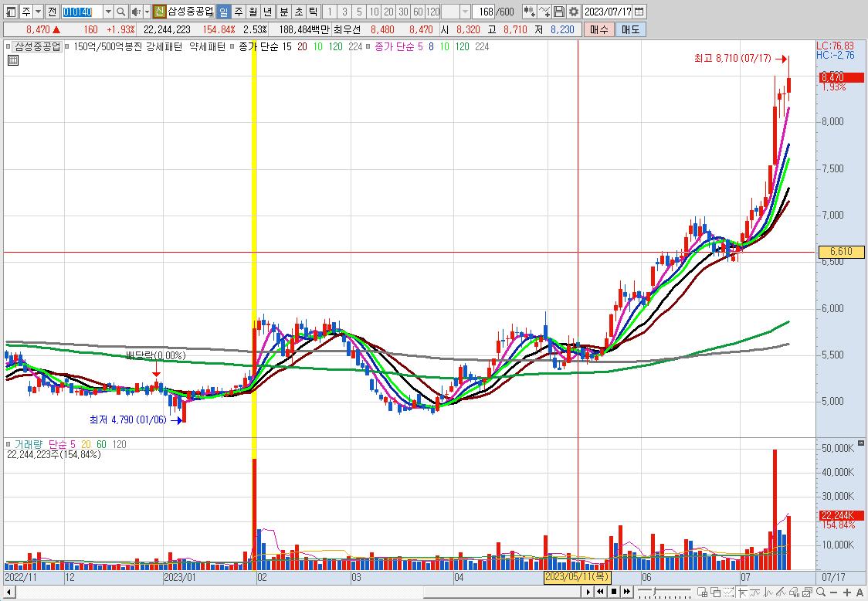Expand the dropdown next to speaker icon
868x601 pixels.
[x=147, y=11]
